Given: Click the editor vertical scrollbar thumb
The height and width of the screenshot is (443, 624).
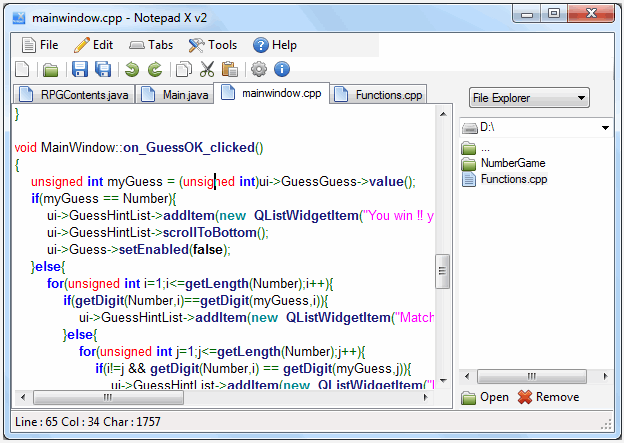Looking at the screenshot, I should (x=441, y=270).
